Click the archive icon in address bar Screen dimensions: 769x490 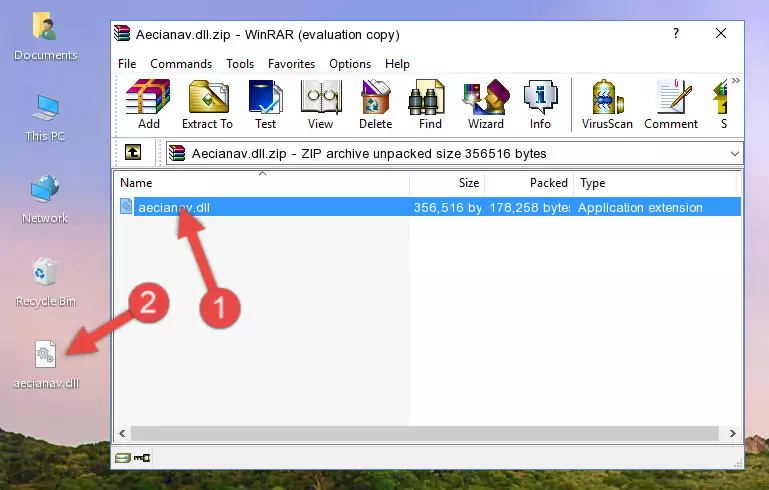point(177,154)
